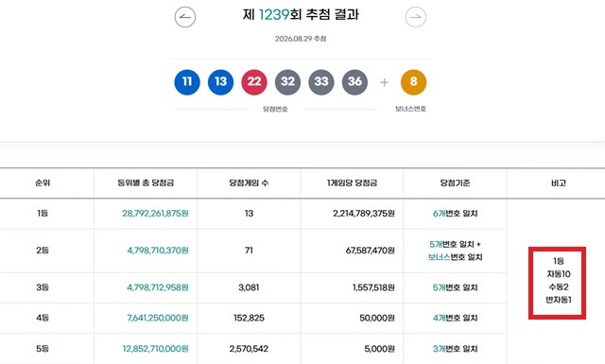Click criteria 보너스번호 일치 line

(456, 257)
